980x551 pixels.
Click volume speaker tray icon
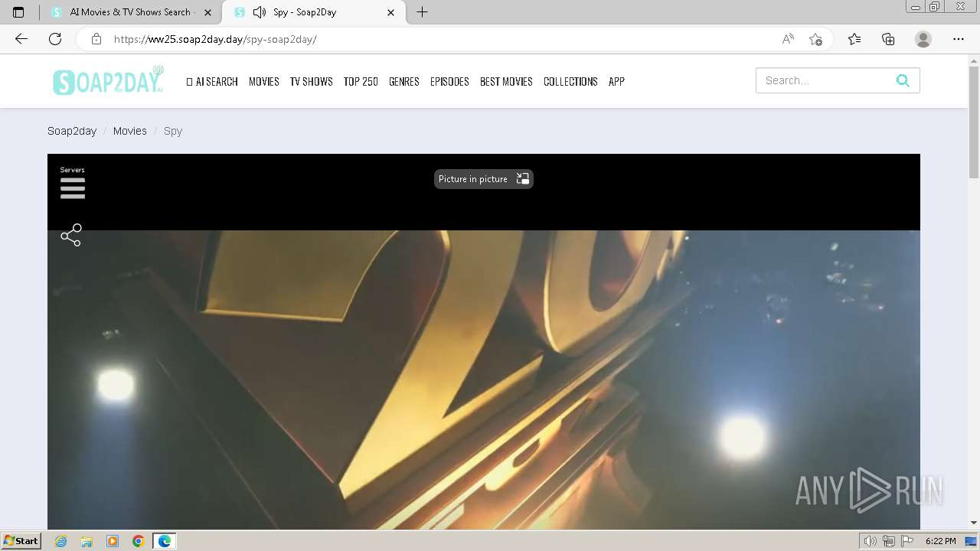871,541
